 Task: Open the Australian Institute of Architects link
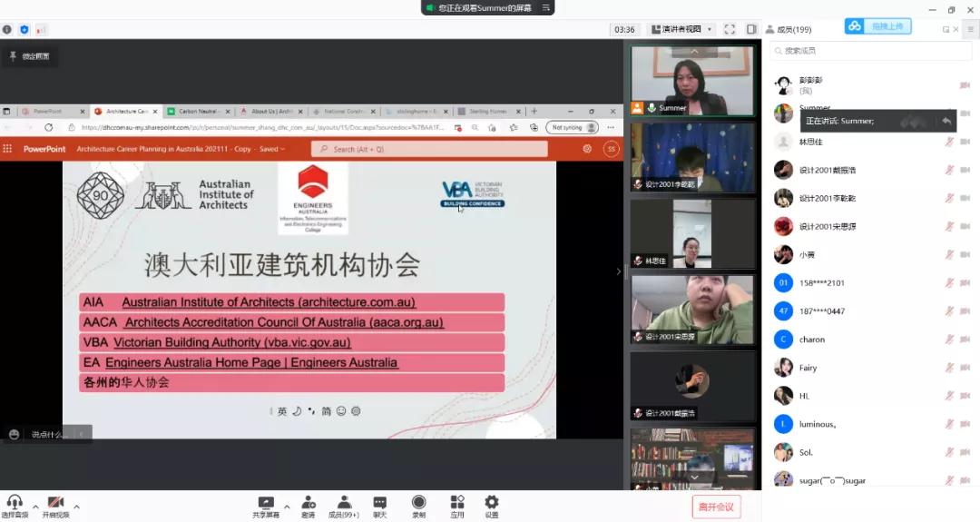pos(269,302)
